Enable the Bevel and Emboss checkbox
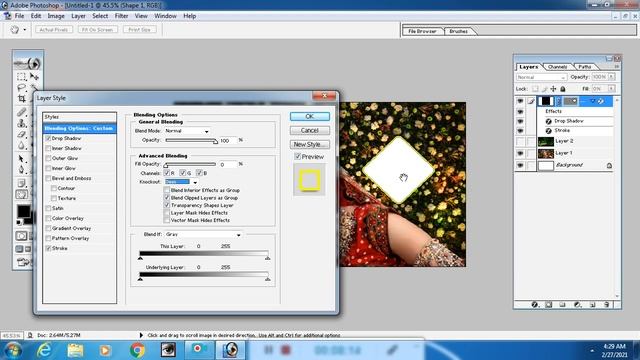640x360 pixels. 48,178
